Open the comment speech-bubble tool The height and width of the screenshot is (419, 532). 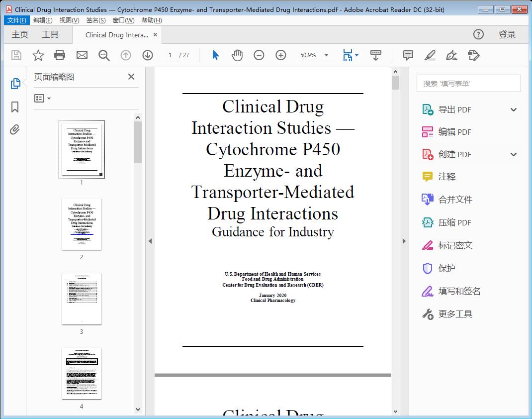pos(407,55)
